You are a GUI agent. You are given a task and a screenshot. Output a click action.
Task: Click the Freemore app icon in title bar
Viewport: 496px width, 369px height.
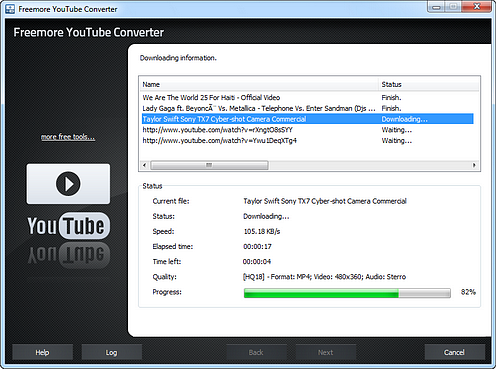pyautogui.click(x=10, y=9)
